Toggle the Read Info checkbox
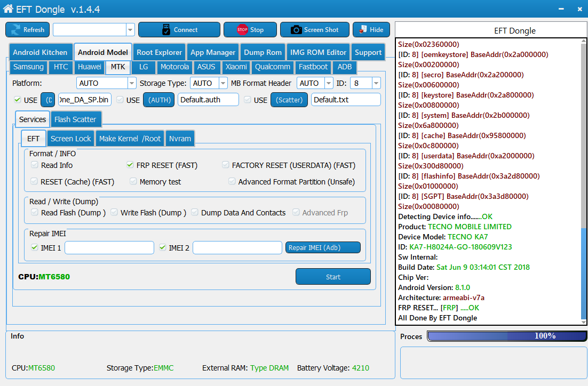This screenshot has height=386, width=588. 35,165
